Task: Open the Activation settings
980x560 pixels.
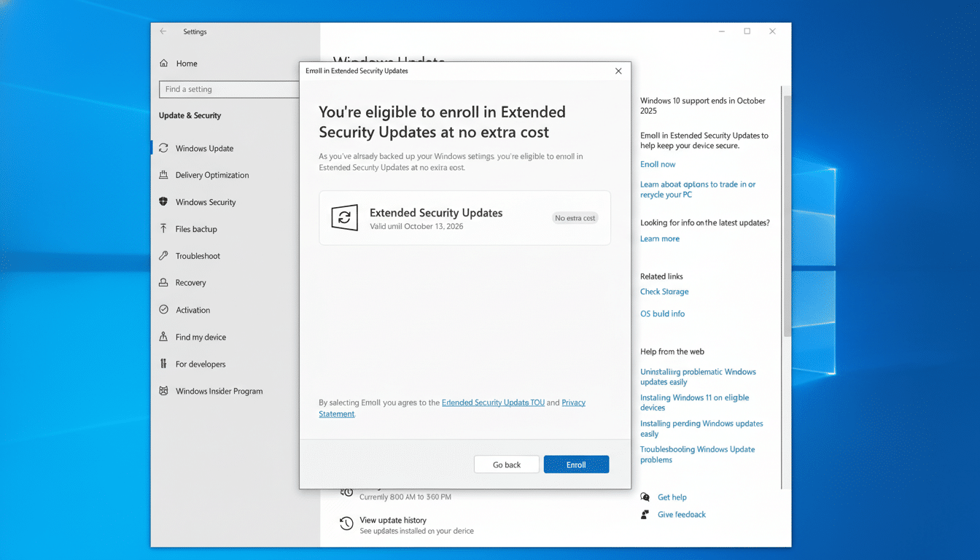Action: tap(192, 310)
